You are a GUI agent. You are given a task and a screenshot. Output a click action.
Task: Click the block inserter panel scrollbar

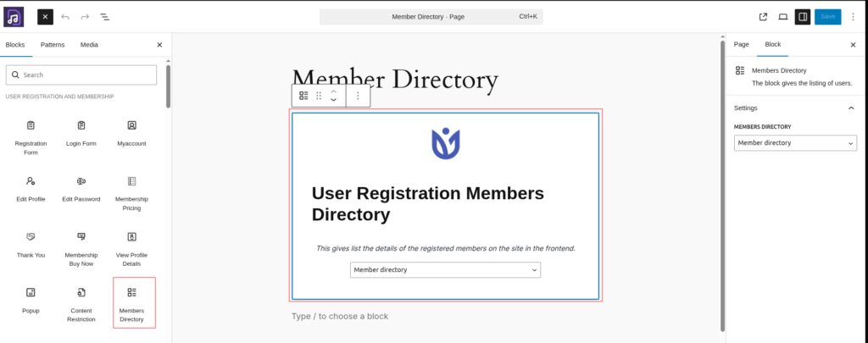[169, 86]
